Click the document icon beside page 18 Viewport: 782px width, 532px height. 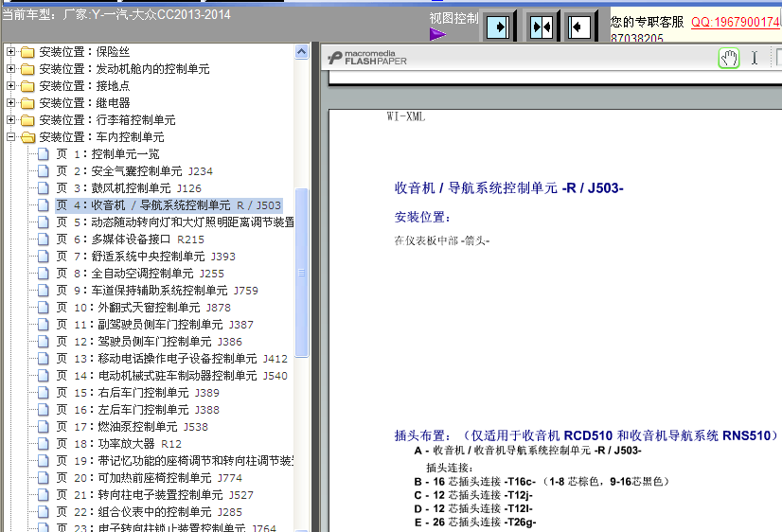[44, 444]
